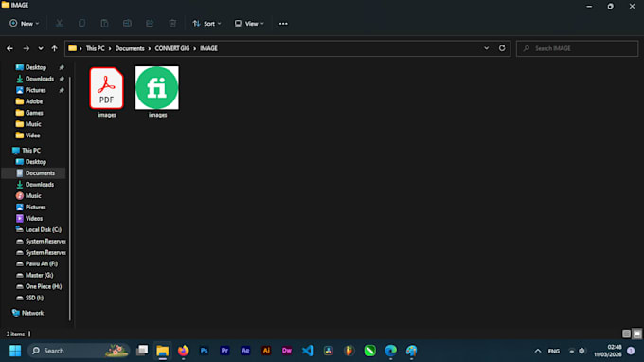Click the Search IMAGE field
Viewport: 644px width, 362px height.
pyautogui.click(x=577, y=48)
